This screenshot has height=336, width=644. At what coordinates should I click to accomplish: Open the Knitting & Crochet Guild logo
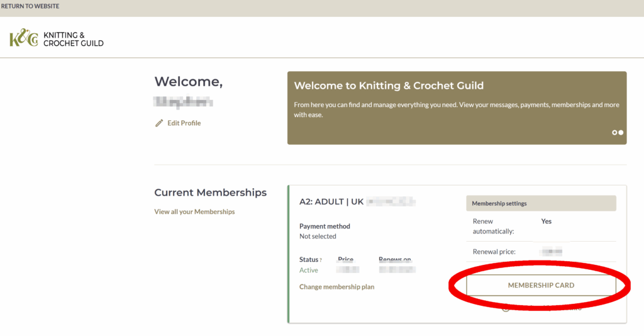pos(57,38)
